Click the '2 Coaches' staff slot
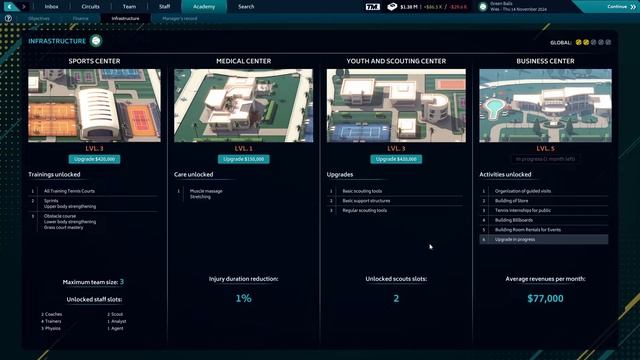 52,314
